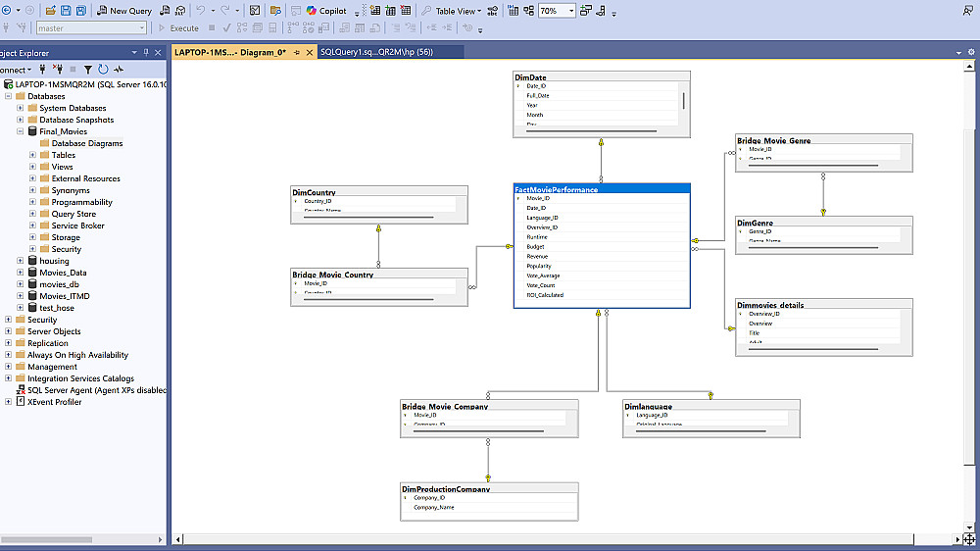This screenshot has width=980, height=551.
Task: Open the Activity Monitor icon in Object Explorer
Action: point(119,70)
